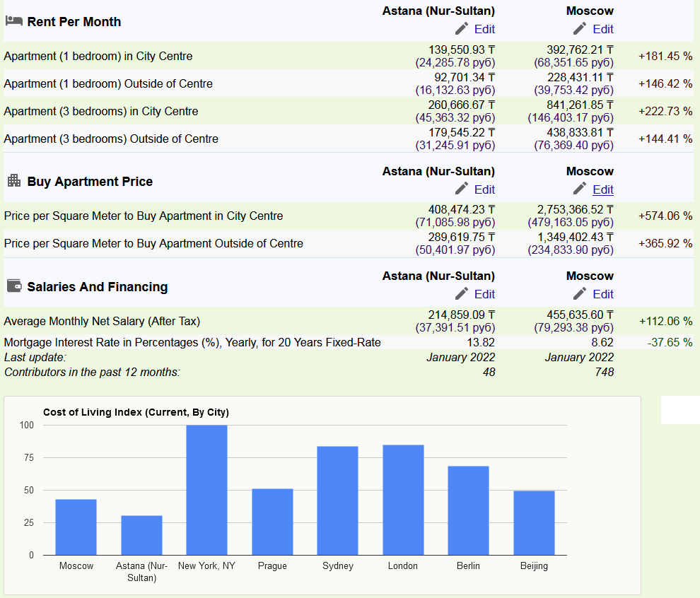Click the building icon beside Buy Apartment Price
Viewport: 700px width, 598px height.
tap(13, 181)
